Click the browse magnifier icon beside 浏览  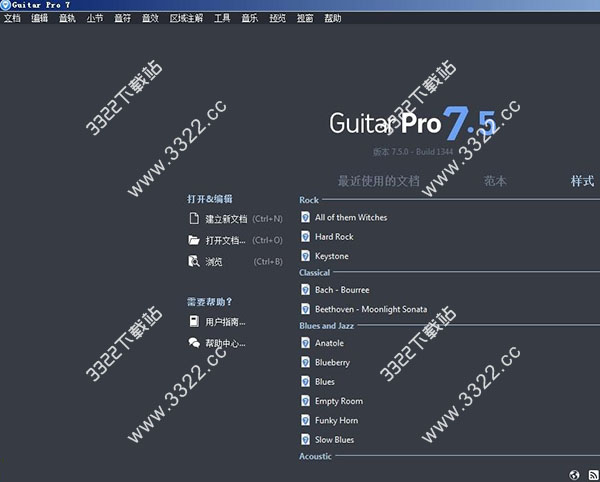click(x=194, y=261)
